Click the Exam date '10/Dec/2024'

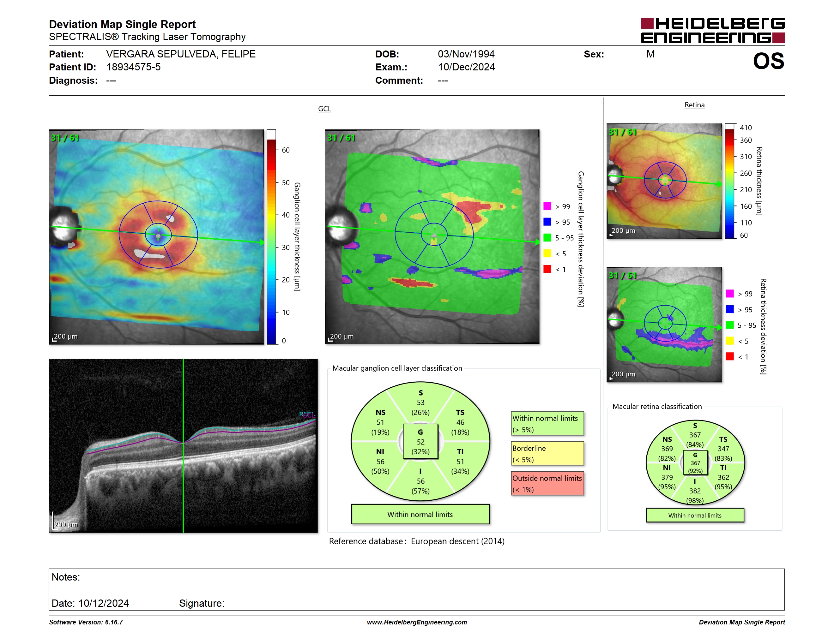click(466, 67)
